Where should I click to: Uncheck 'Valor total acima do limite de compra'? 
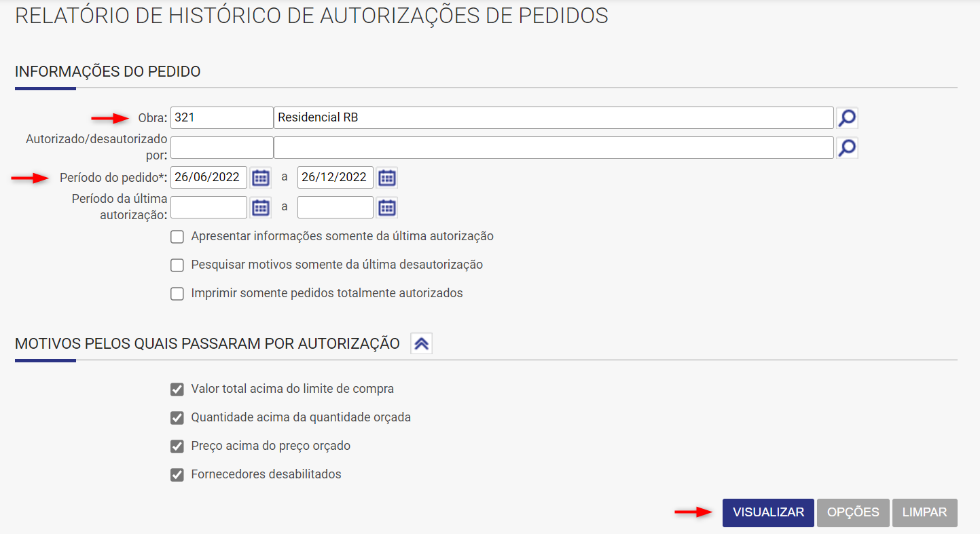177,389
